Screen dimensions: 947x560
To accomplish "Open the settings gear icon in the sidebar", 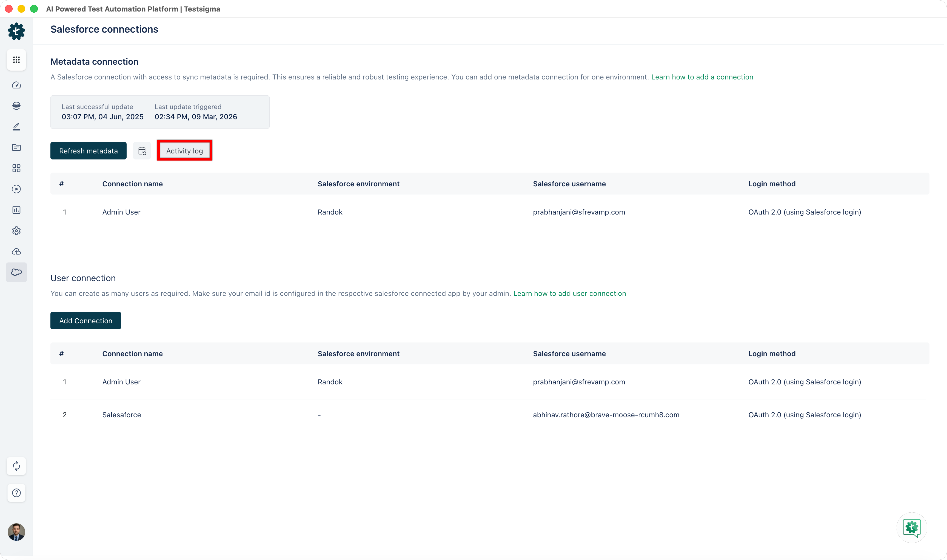I will click(x=16, y=231).
